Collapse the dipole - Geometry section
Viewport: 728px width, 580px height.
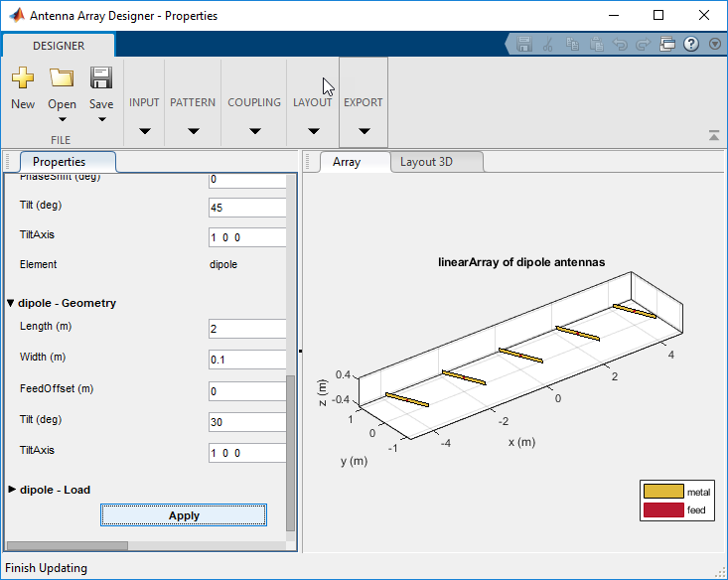[11, 303]
